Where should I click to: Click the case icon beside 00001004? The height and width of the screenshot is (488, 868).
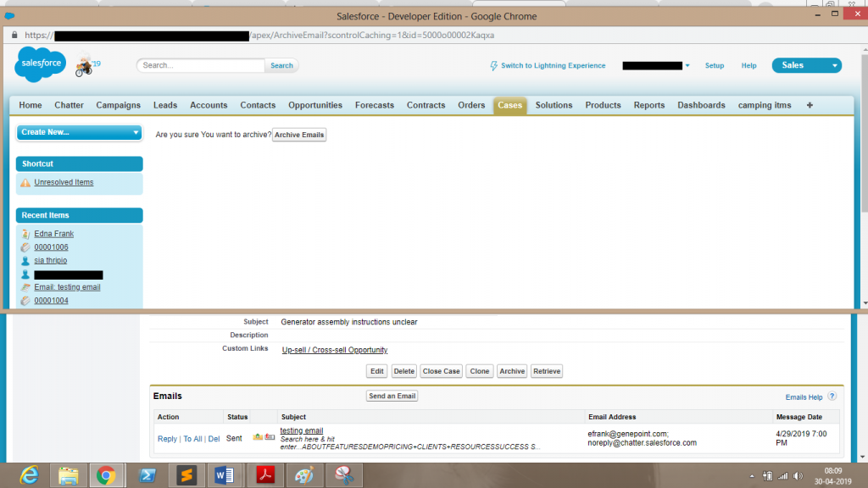tap(25, 301)
